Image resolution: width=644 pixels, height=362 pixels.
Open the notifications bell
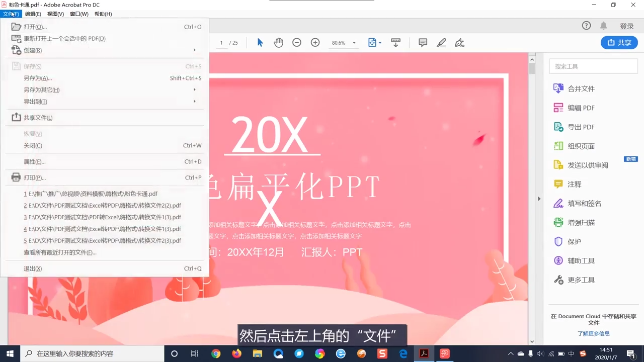click(x=603, y=26)
